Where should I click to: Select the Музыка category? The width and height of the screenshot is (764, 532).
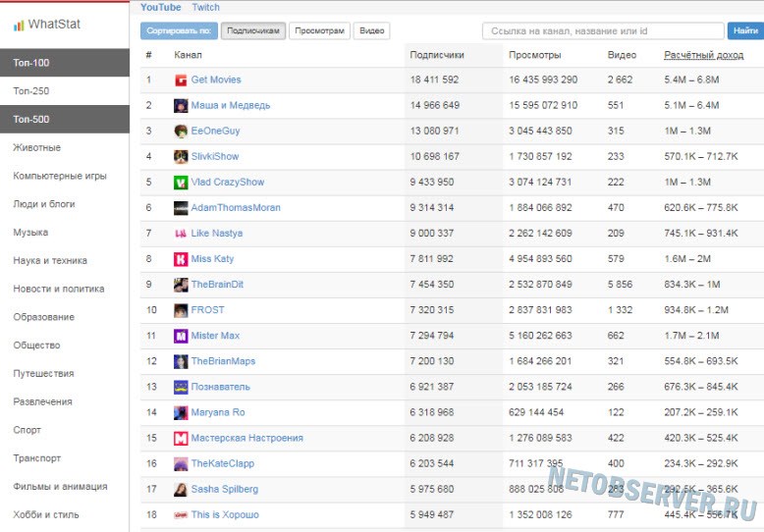coord(30,233)
